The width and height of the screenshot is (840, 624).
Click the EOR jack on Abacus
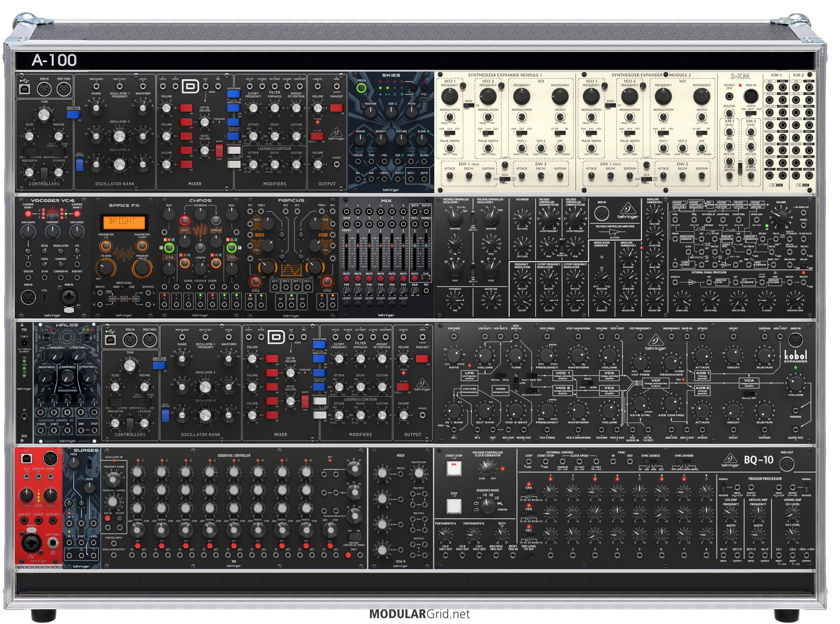(x=250, y=305)
